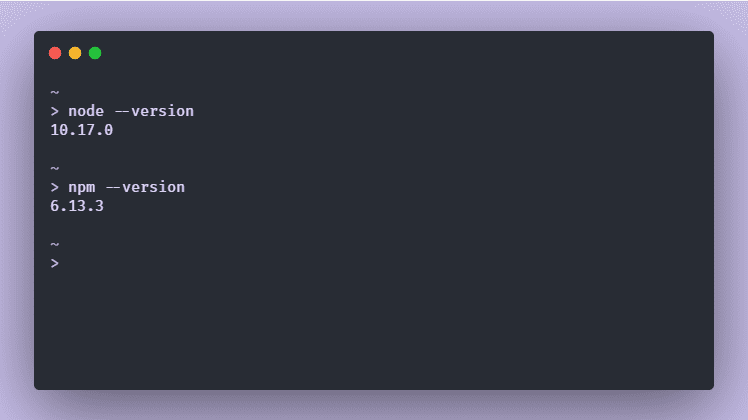The width and height of the screenshot is (748, 420).
Task: Maximize the terminal with the green button
Action: click(95, 53)
